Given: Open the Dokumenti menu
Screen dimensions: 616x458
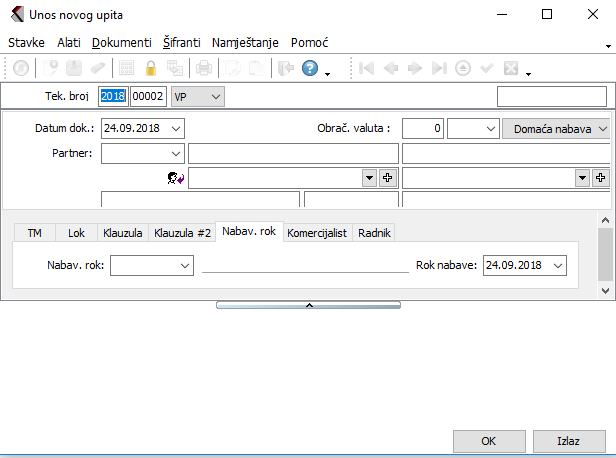Looking at the screenshot, I should 121,43.
